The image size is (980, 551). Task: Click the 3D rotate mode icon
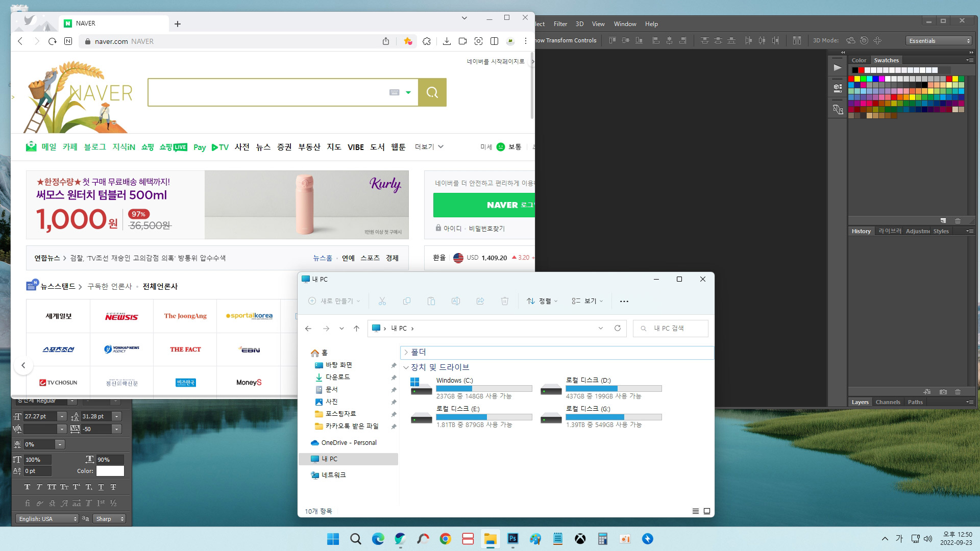click(x=850, y=40)
